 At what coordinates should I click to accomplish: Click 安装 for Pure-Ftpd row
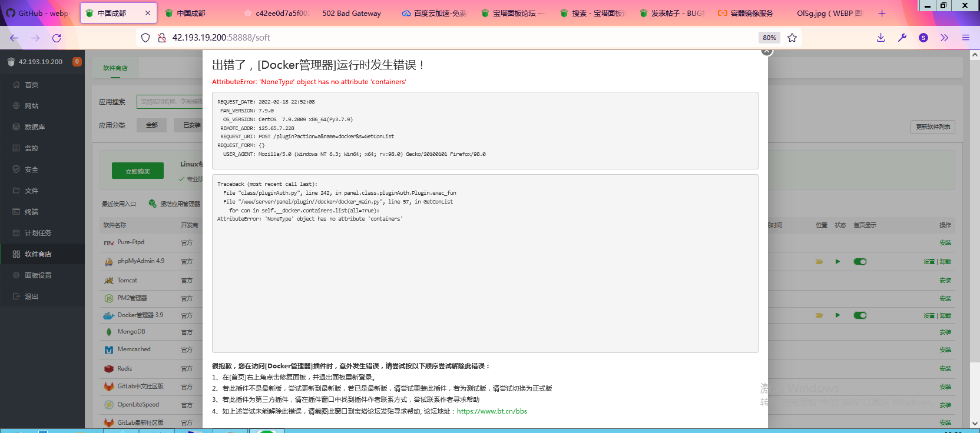click(x=945, y=243)
